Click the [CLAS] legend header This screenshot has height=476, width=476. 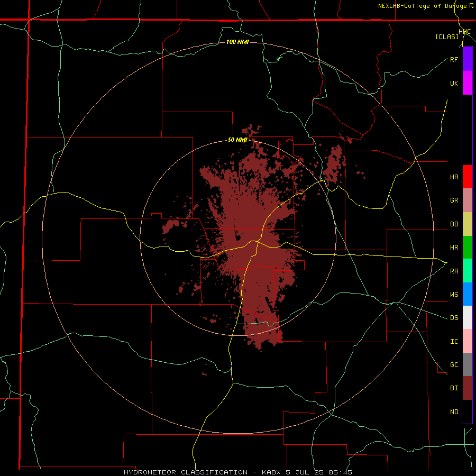(x=447, y=37)
